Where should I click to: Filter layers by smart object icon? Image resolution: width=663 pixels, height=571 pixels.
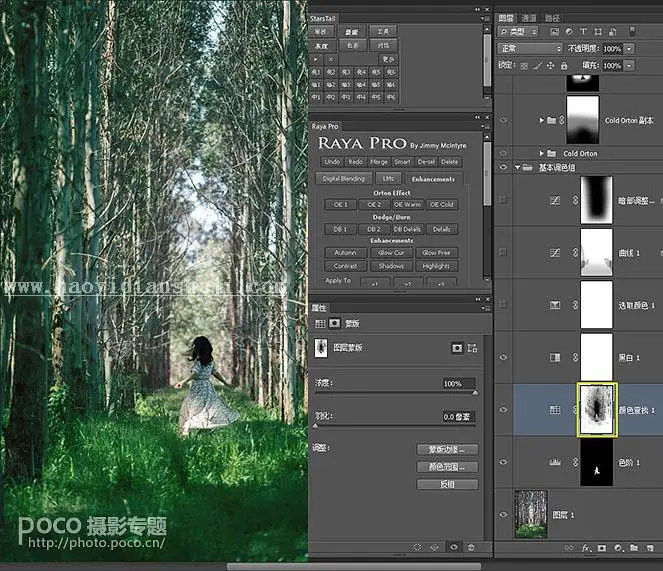pos(613,32)
